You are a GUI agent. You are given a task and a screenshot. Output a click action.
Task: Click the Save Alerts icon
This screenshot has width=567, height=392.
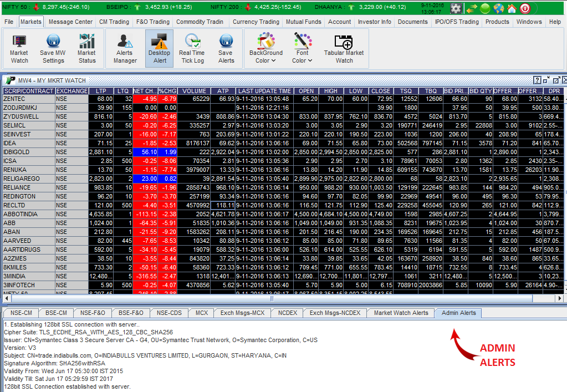tap(226, 48)
